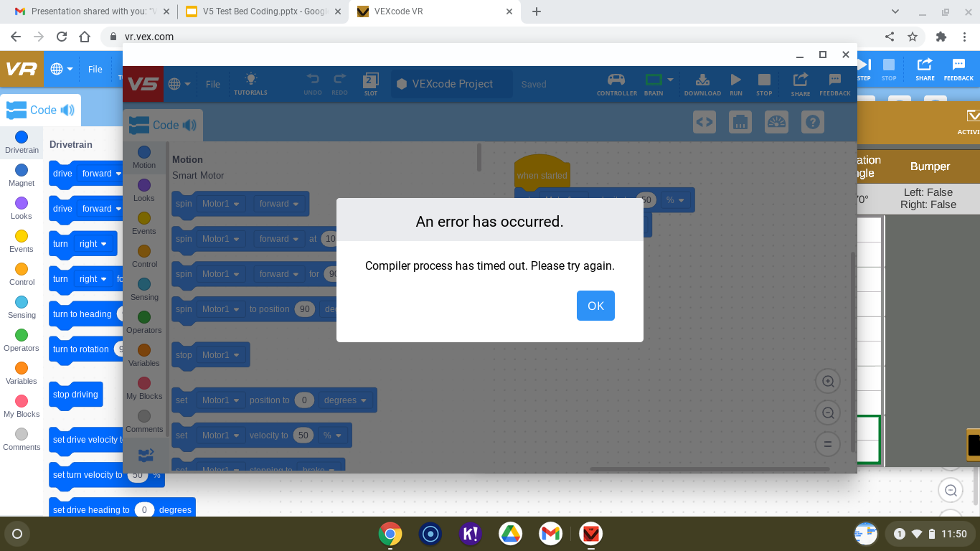Click VR stop driving block
980x551 pixels.
[x=75, y=395]
